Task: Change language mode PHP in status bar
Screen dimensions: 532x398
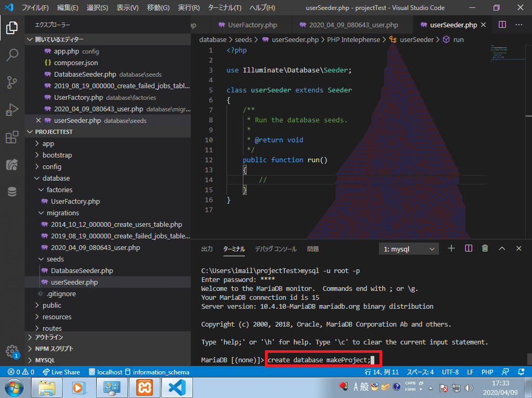Action: coord(487,372)
